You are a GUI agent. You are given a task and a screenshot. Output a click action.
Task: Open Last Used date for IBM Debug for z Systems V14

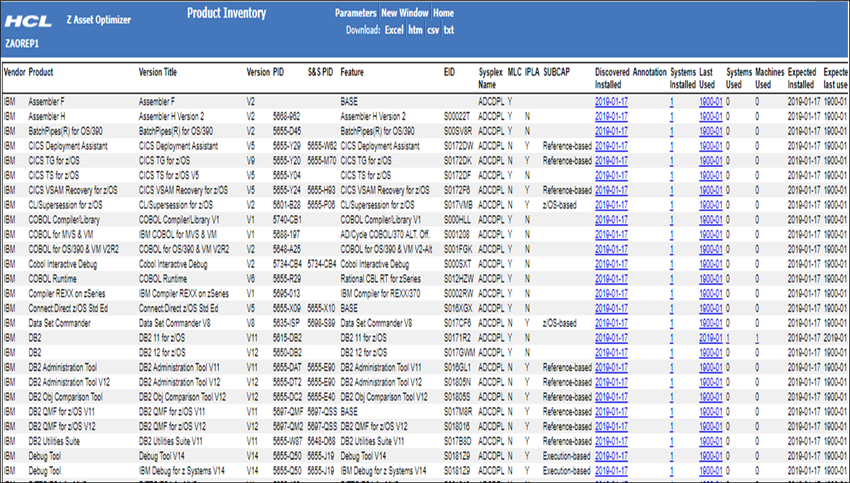[x=711, y=471]
